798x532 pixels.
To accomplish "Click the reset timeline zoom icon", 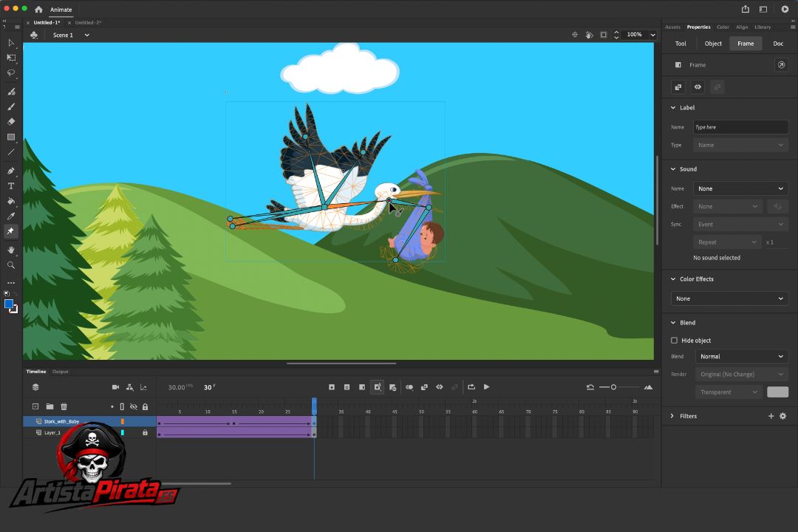I will click(x=590, y=387).
